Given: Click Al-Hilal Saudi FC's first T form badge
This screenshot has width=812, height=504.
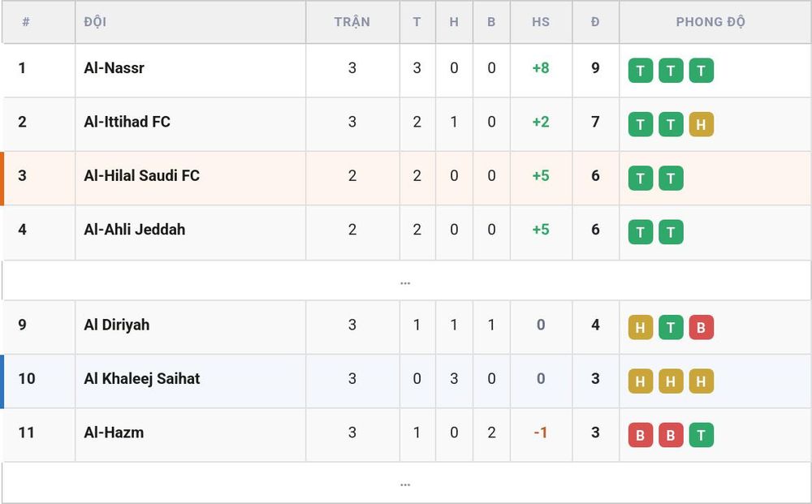Looking at the screenshot, I should [641, 178].
